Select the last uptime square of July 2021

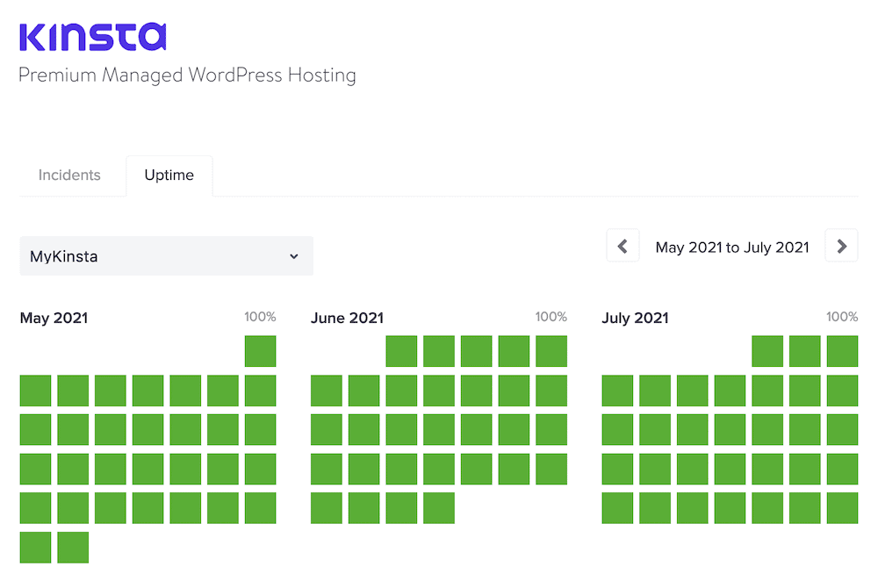(841, 508)
